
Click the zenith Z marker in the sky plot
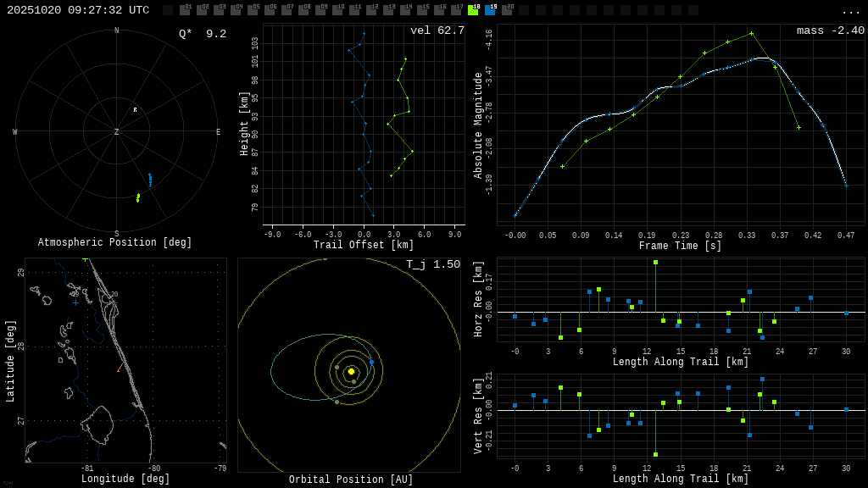tap(117, 132)
